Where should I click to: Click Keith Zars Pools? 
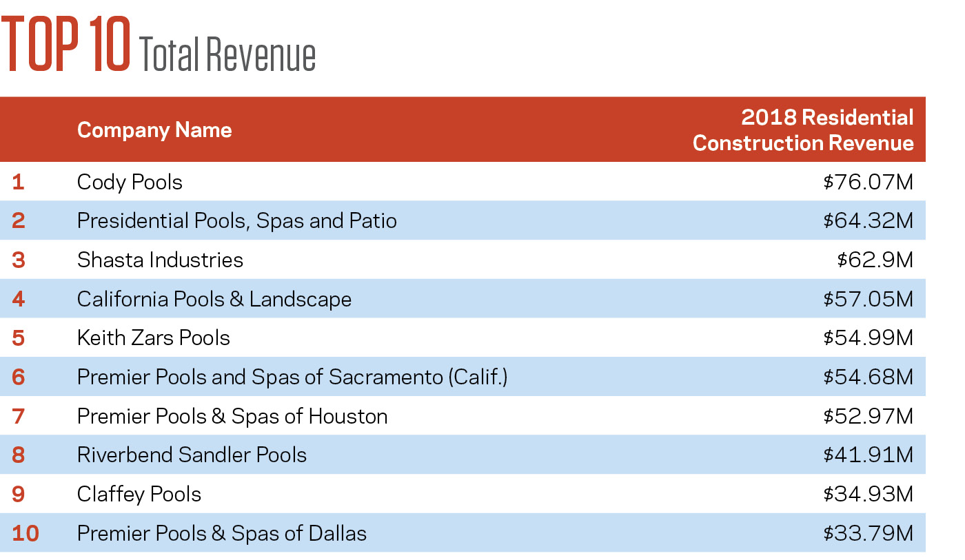pos(153,338)
